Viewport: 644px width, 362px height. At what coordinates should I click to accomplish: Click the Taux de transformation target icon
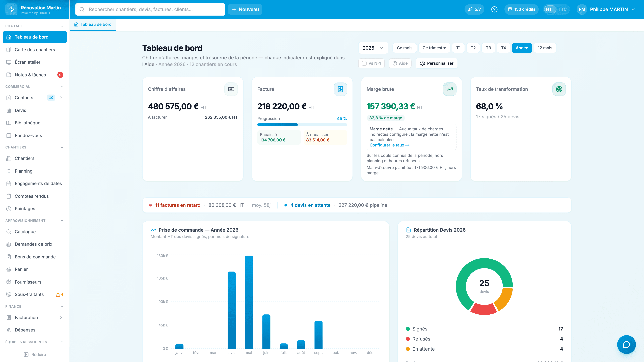(559, 89)
